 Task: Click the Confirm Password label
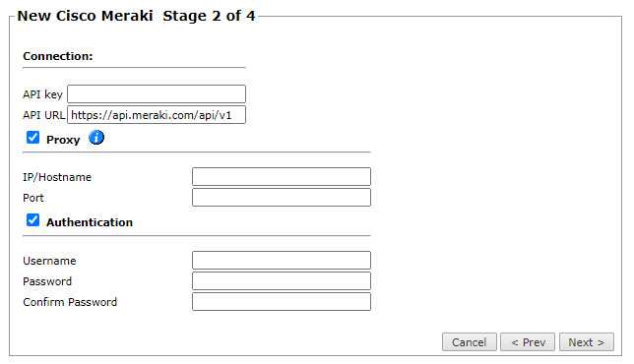[x=70, y=302]
